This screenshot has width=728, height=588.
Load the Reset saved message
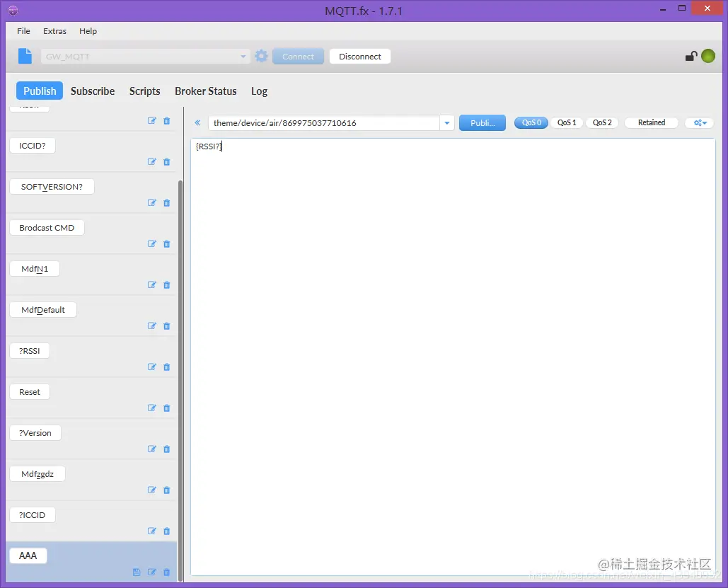[30, 392]
